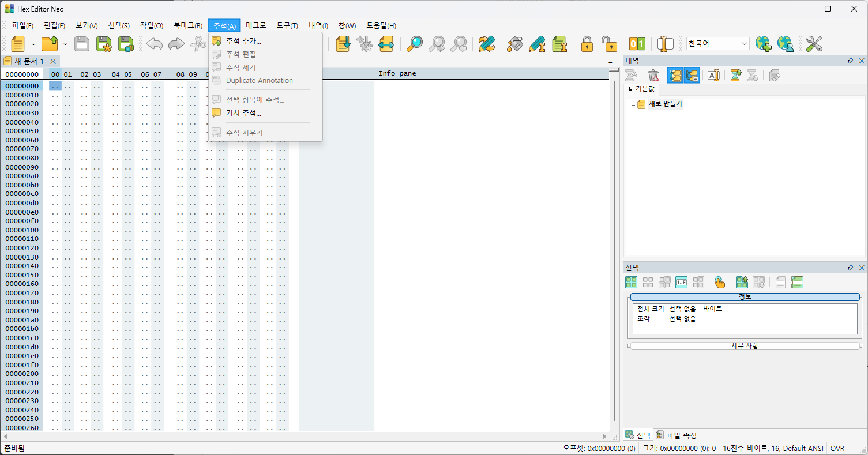This screenshot has width=868, height=455.
Task: Click the first byte cell at offset 00000000
Action: (x=55, y=86)
